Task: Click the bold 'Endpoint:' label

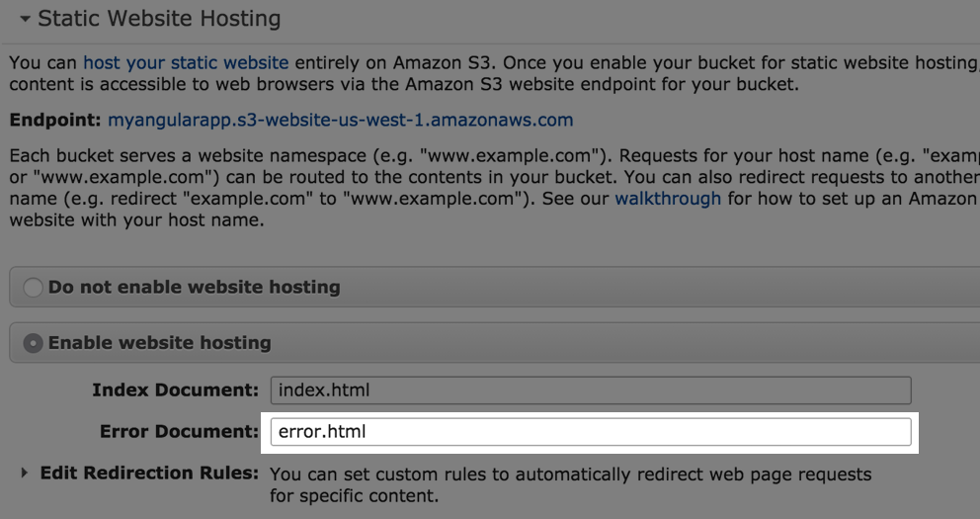Action: pos(55,121)
